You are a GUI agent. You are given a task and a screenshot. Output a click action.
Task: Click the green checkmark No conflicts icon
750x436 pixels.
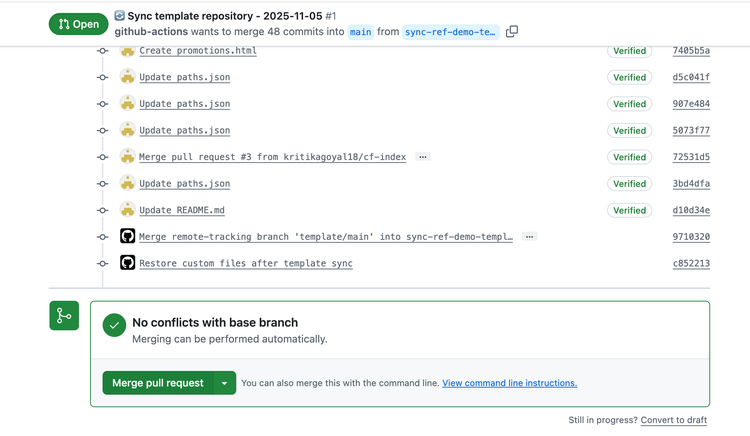[115, 325]
